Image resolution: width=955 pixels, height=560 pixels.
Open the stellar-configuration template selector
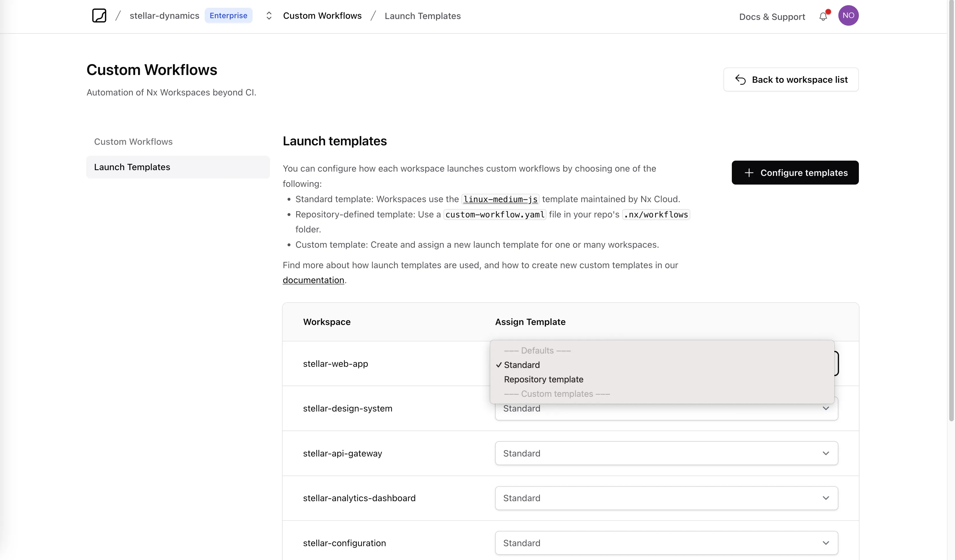[x=667, y=543]
